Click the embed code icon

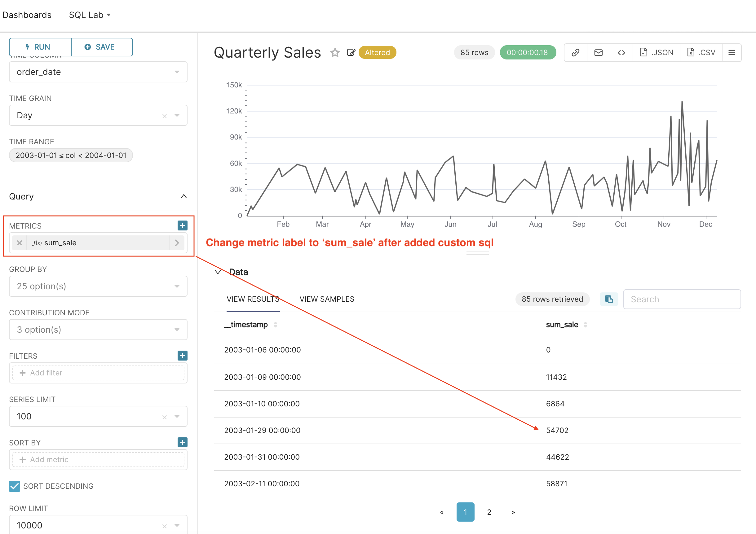621,52
